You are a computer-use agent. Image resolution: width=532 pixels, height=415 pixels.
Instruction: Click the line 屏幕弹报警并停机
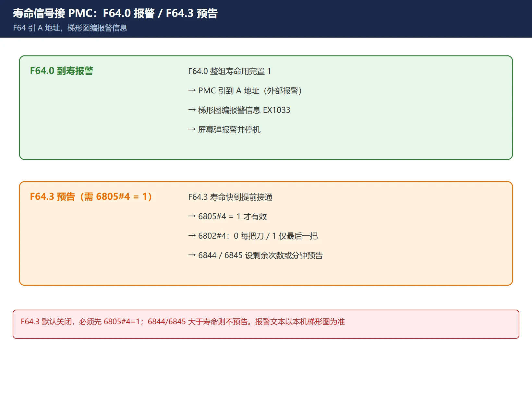pos(224,130)
